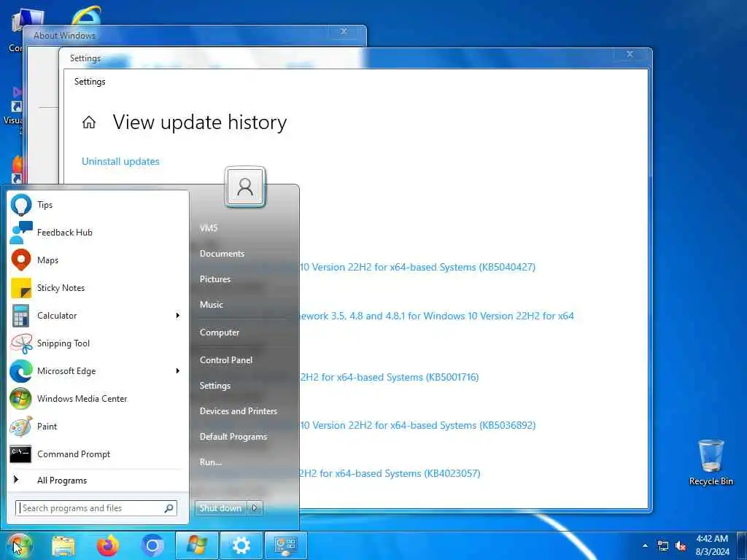
Task: Switch to Settings gear taskbar button
Action: [241, 545]
